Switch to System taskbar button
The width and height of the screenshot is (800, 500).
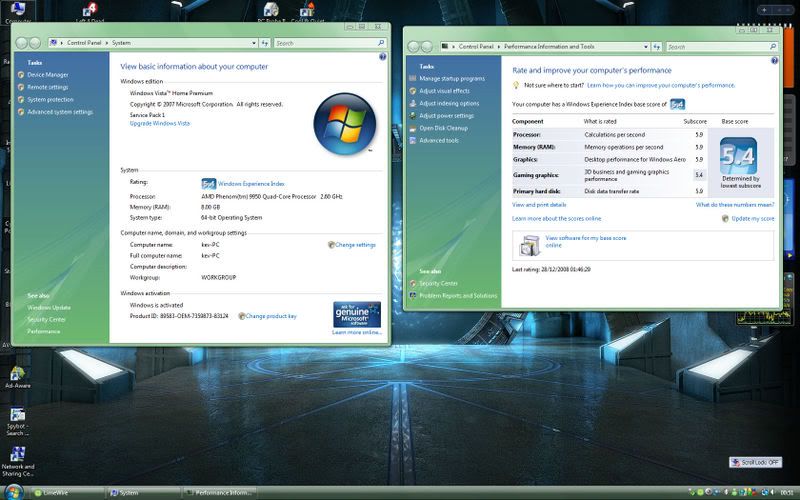[143, 492]
